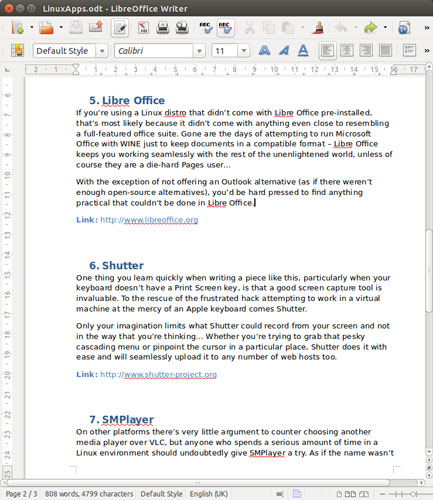
Task: Click the Copy icon
Action: [268, 28]
